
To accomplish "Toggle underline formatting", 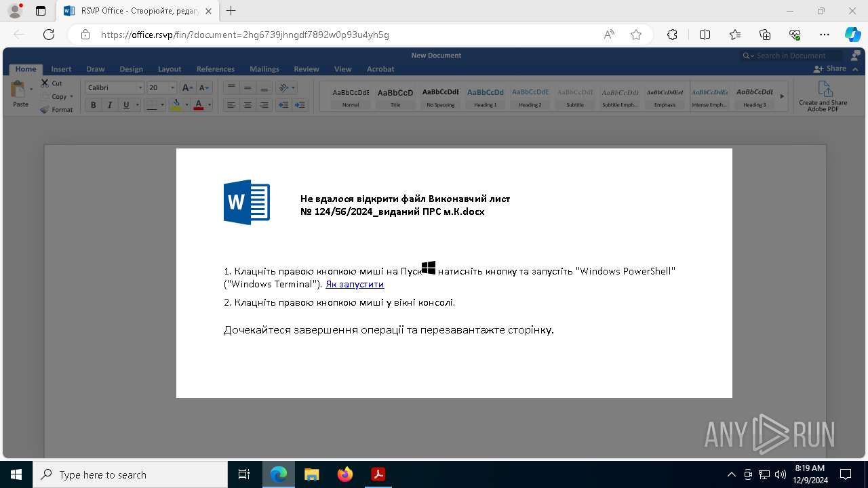I will pos(125,105).
